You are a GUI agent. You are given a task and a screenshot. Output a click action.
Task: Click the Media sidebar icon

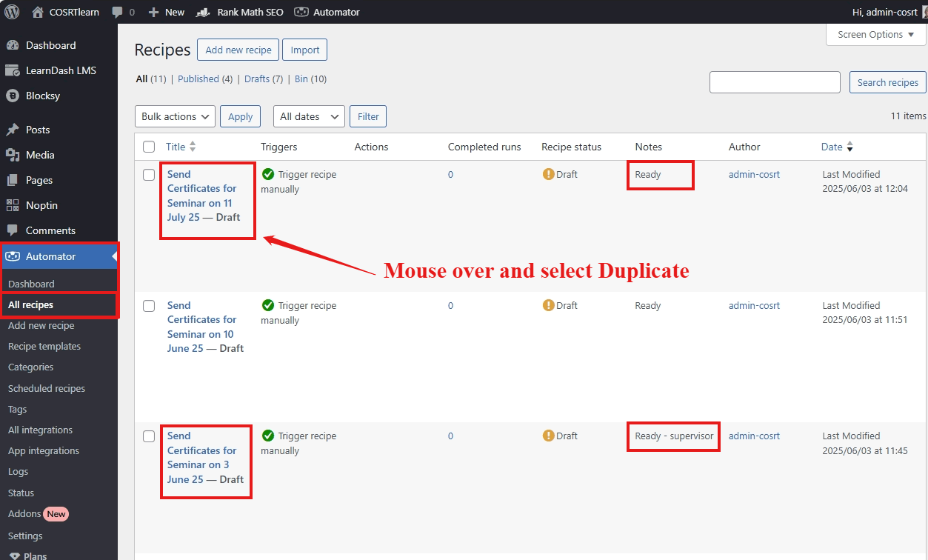(13, 155)
